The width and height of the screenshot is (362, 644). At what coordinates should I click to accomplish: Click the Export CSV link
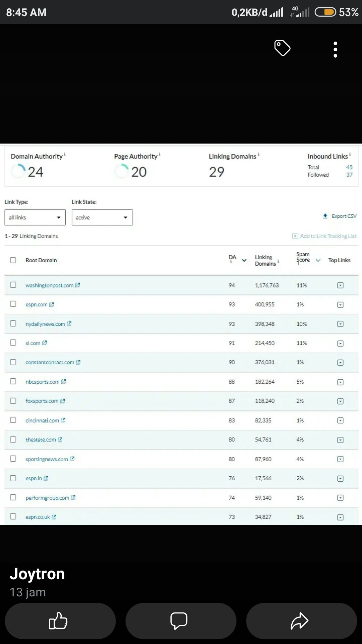340,216
